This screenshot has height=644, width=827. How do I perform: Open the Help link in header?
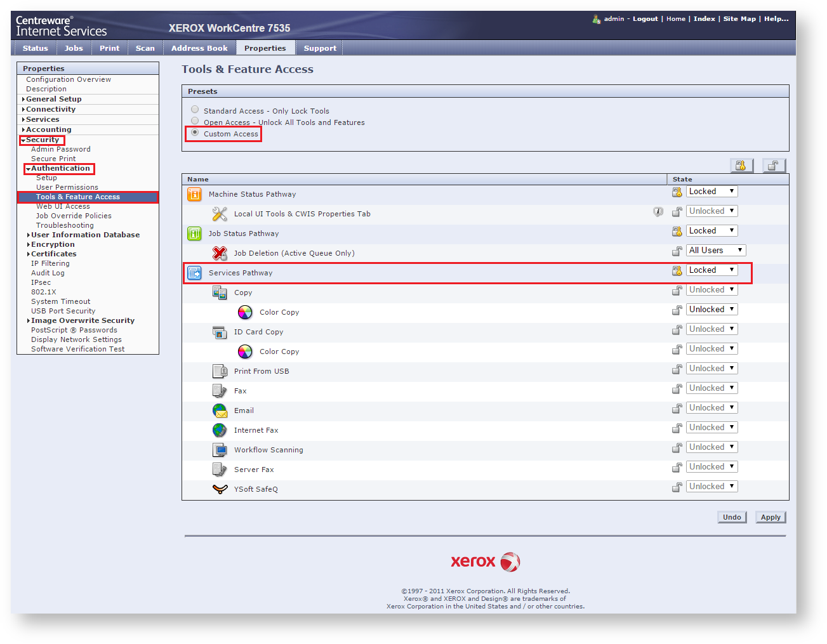coord(776,19)
